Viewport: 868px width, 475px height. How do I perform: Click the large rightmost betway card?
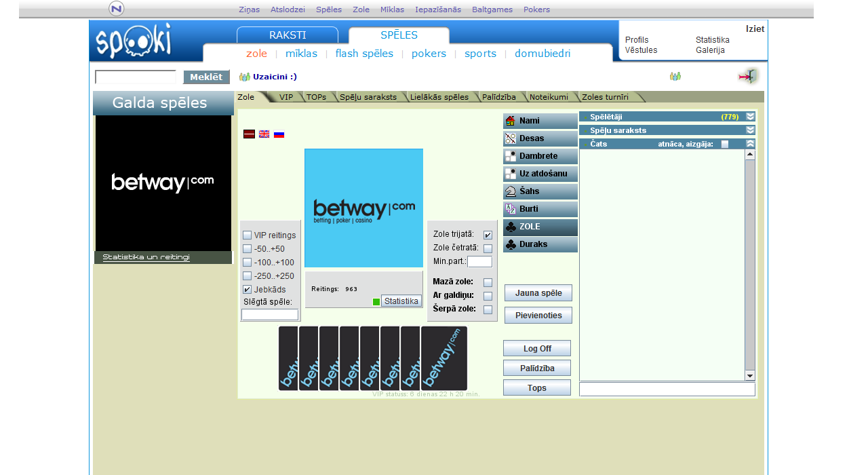click(444, 358)
